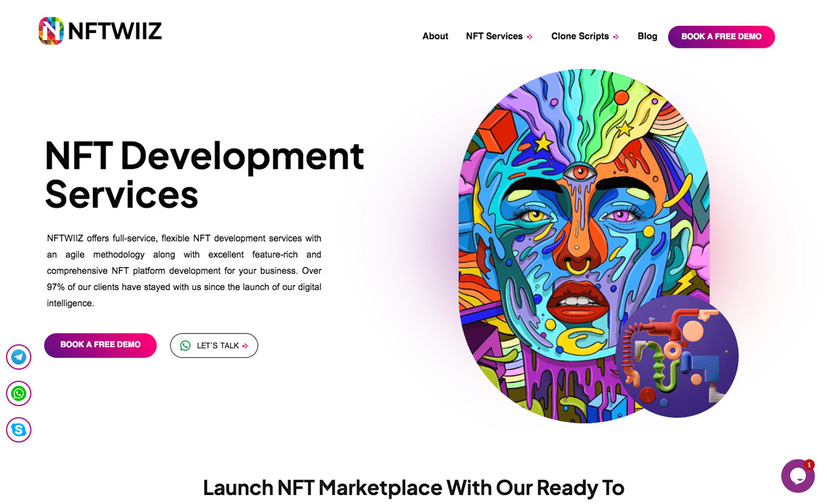This screenshot has width=827, height=504.
Task: Expand the Clone Scripts menu
Action: 585,36
